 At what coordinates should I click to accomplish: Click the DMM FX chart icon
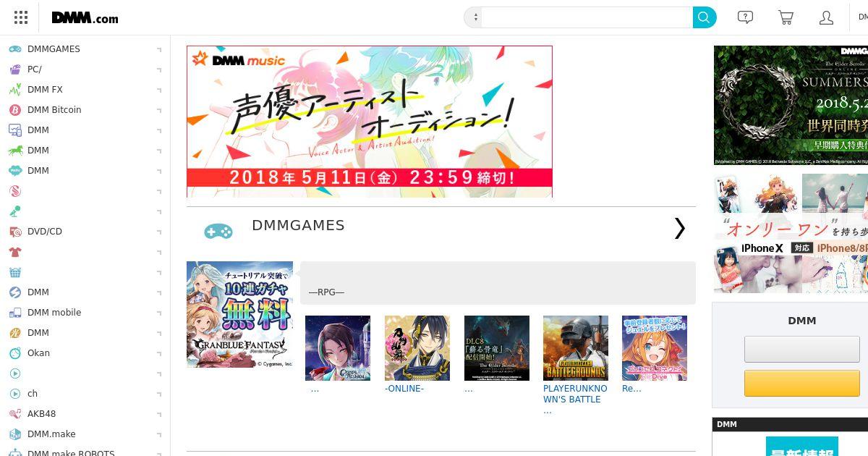click(x=15, y=90)
